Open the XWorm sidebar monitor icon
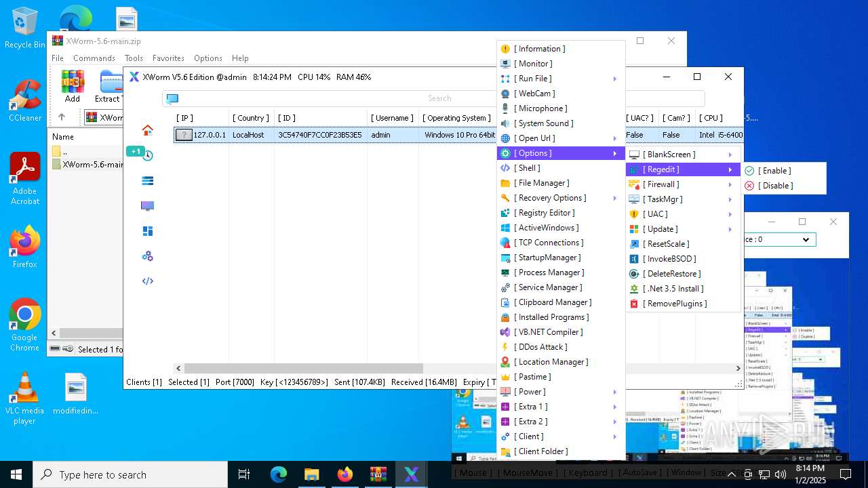868x488 pixels. (x=147, y=206)
